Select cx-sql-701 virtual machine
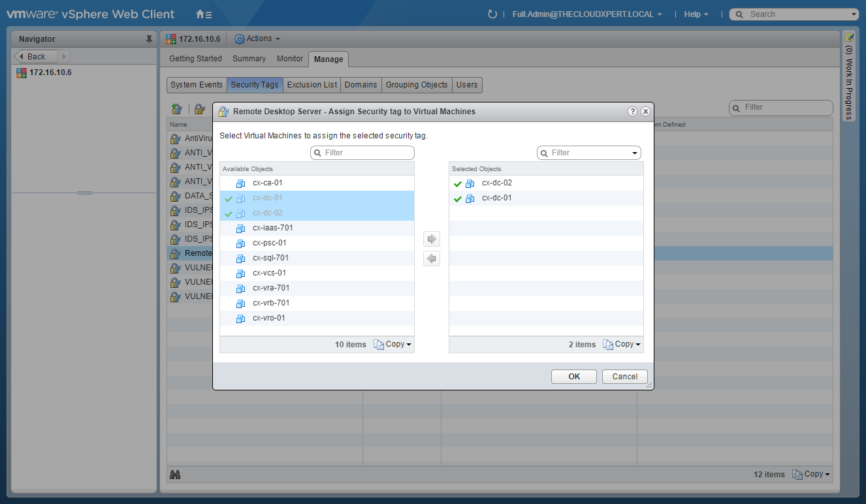Viewport: 866px width, 504px height. point(270,258)
